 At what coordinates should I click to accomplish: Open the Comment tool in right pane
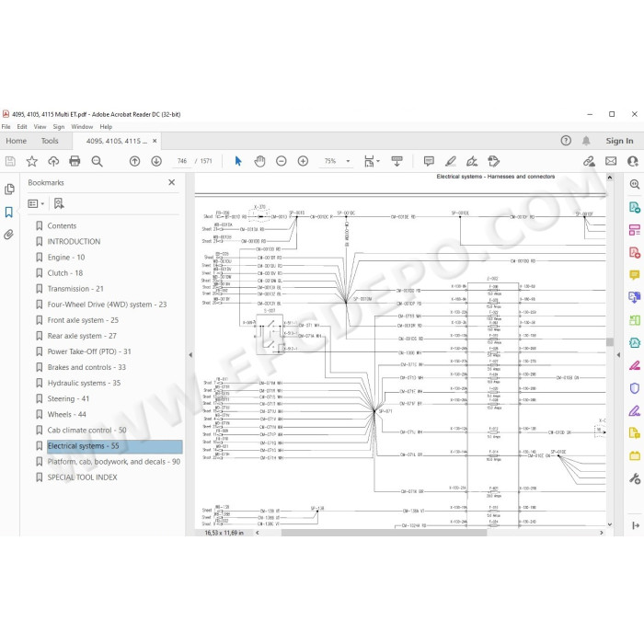[635, 275]
